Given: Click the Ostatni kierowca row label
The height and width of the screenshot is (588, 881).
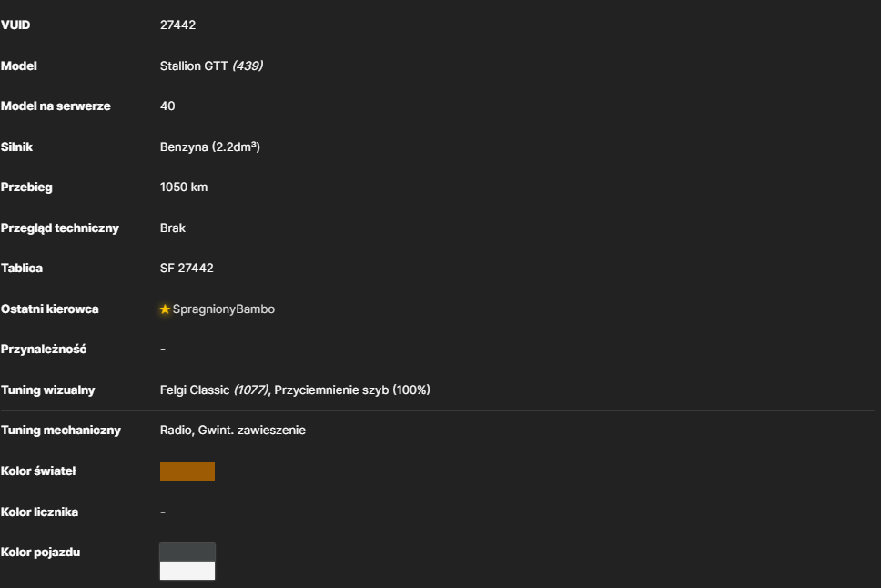Looking at the screenshot, I should pyautogui.click(x=49, y=309).
